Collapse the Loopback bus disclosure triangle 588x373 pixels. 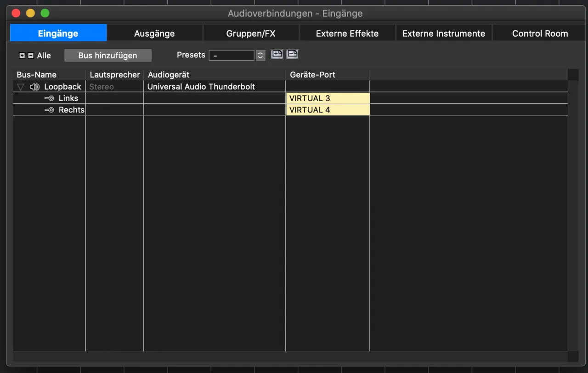tap(20, 87)
